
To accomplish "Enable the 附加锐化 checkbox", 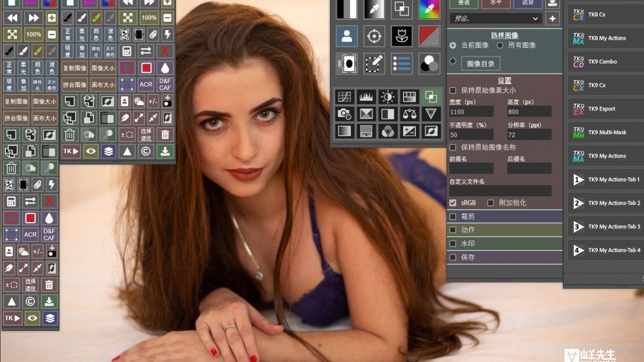I will (491, 203).
